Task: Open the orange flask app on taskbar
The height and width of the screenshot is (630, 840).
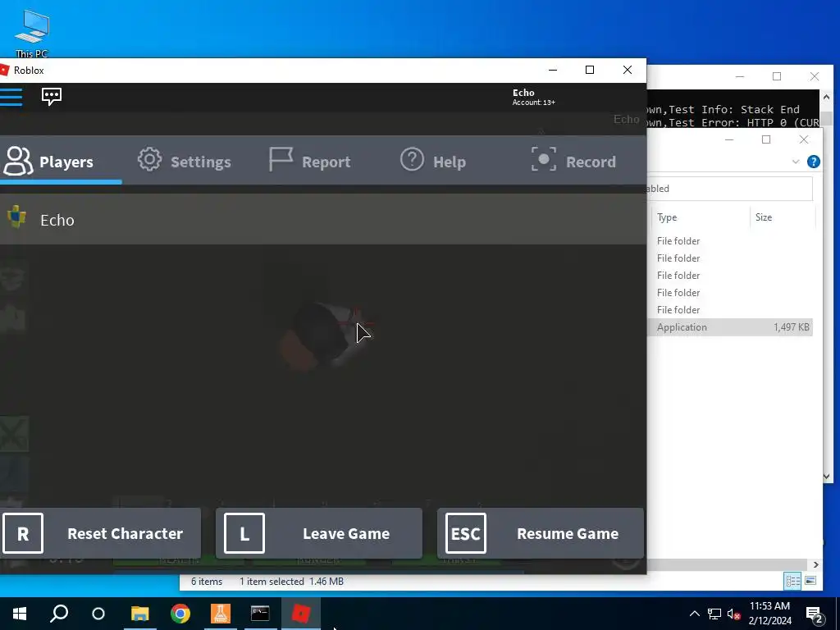Action: pyautogui.click(x=220, y=614)
